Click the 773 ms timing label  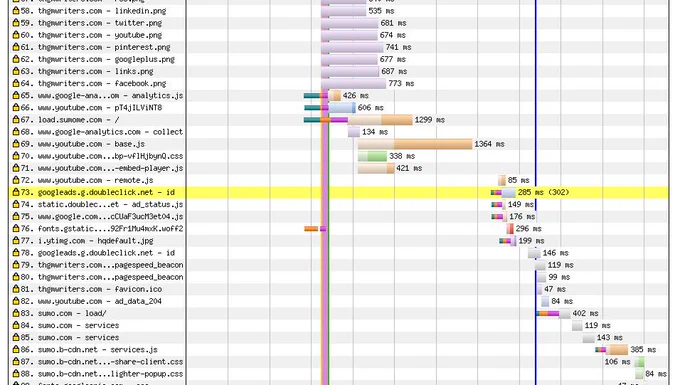pyautogui.click(x=401, y=83)
